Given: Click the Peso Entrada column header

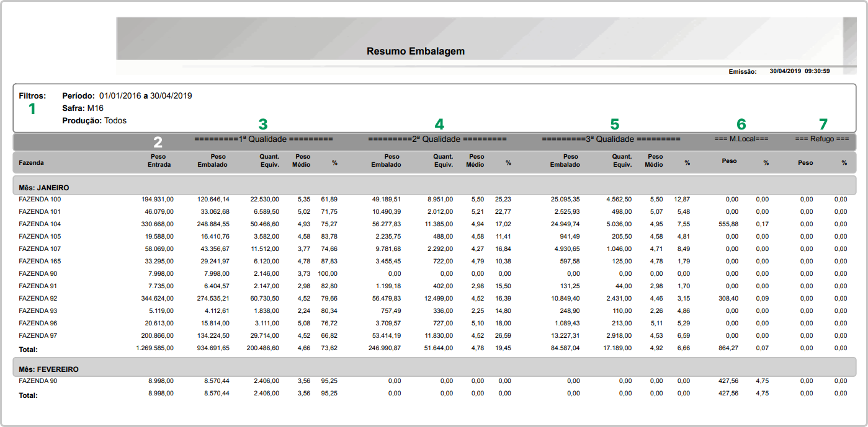Looking at the screenshot, I should pos(158,161).
